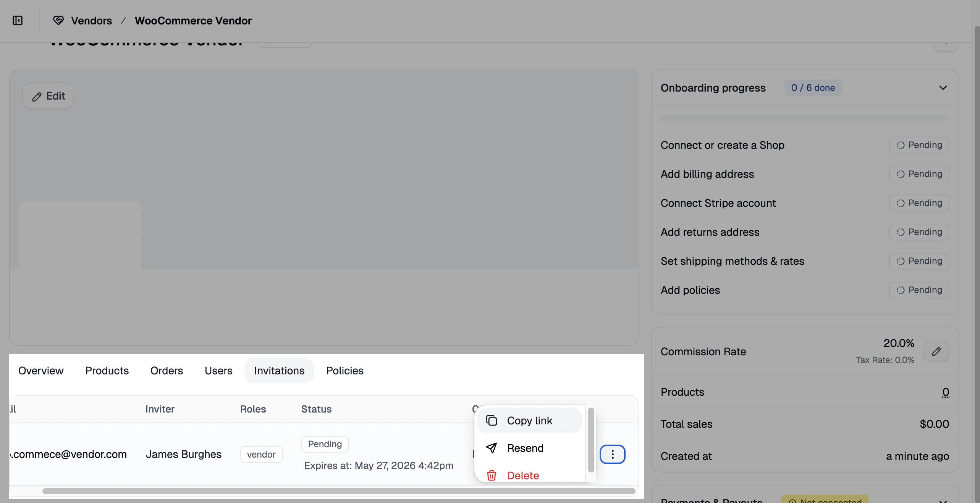
Task: Click the row actions three-dot button
Action: 612,454
